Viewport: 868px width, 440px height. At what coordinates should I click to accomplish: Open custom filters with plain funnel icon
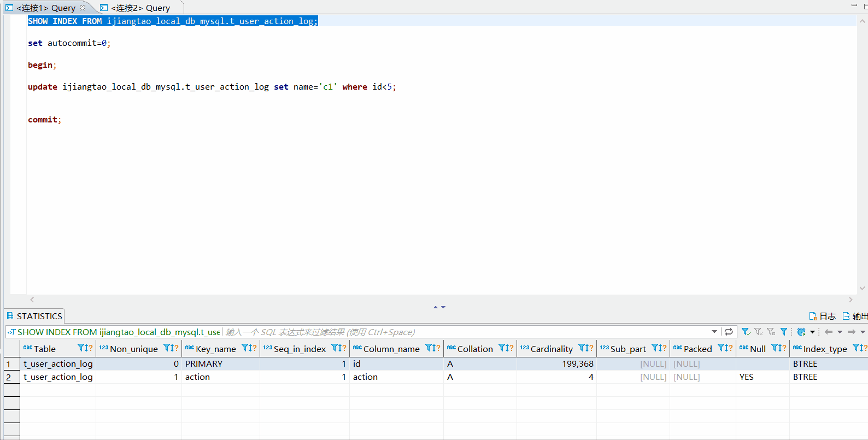point(784,332)
